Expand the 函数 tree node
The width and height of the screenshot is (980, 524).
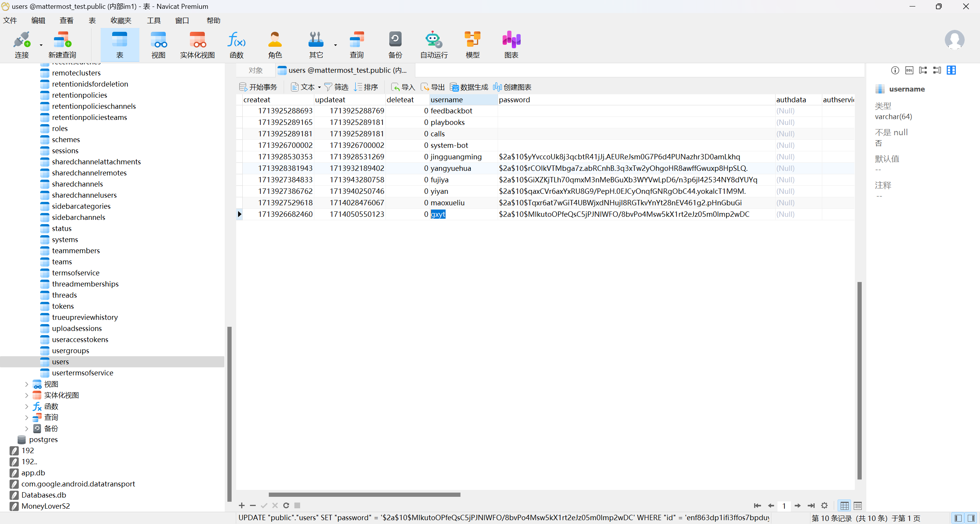[x=26, y=406]
